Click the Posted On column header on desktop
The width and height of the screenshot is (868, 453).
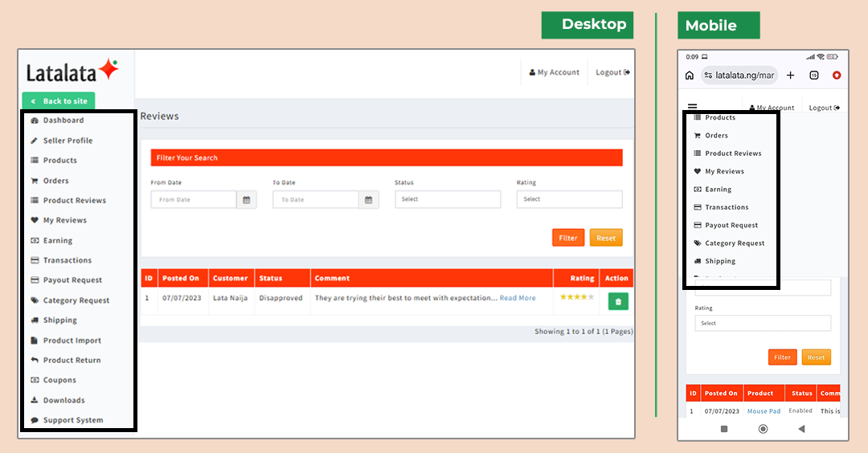coord(181,278)
